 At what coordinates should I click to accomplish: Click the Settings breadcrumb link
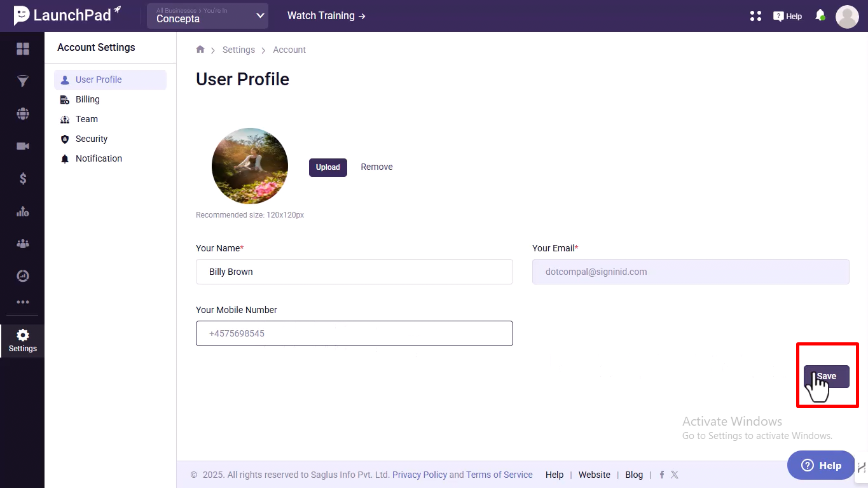tap(238, 50)
